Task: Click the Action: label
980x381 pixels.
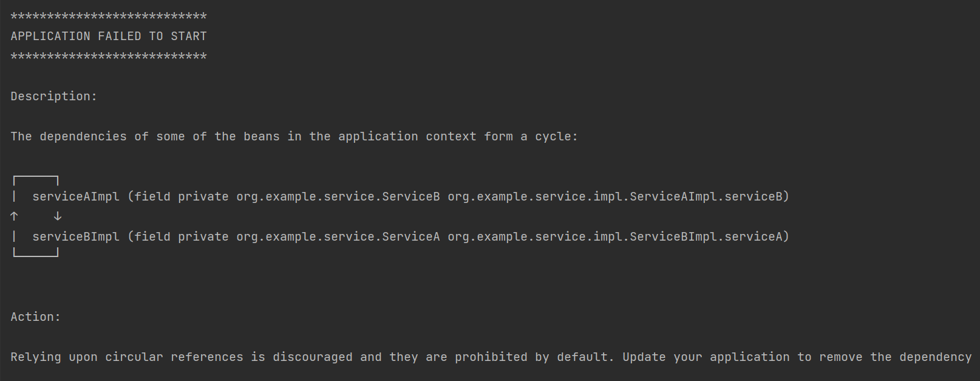Action: pyautogui.click(x=35, y=317)
